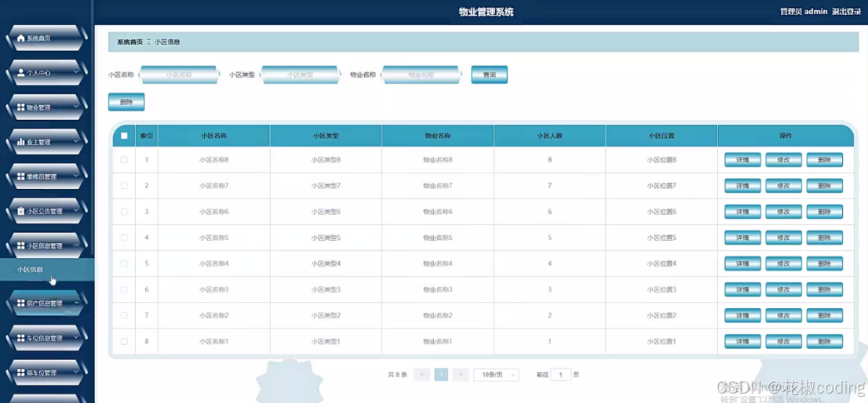Click the grid icon beside 维修员管理
Image resolution: width=868 pixels, height=403 pixels.
point(21,176)
